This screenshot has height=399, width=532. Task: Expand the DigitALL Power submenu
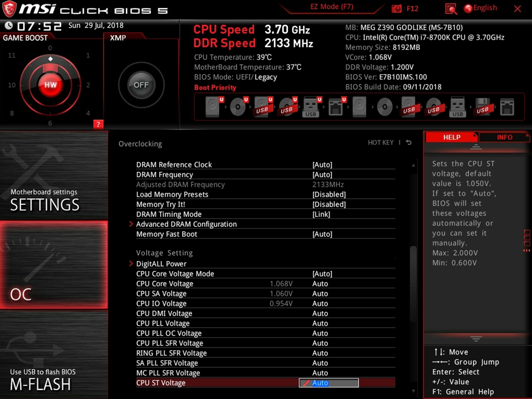click(161, 264)
